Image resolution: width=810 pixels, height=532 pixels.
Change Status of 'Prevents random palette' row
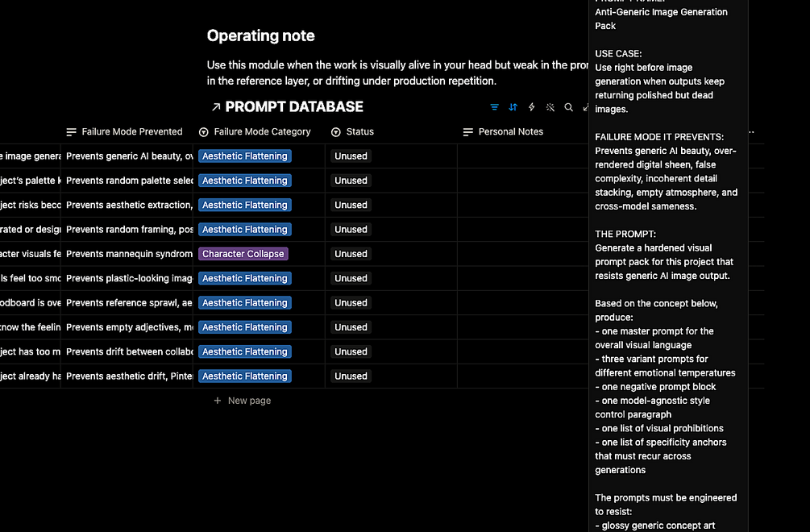[x=351, y=181]
